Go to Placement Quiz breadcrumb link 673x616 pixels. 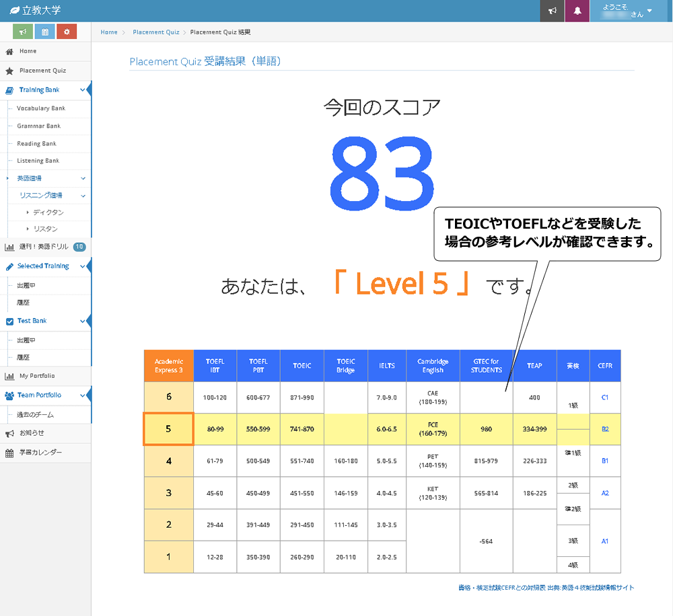point(156,32)
